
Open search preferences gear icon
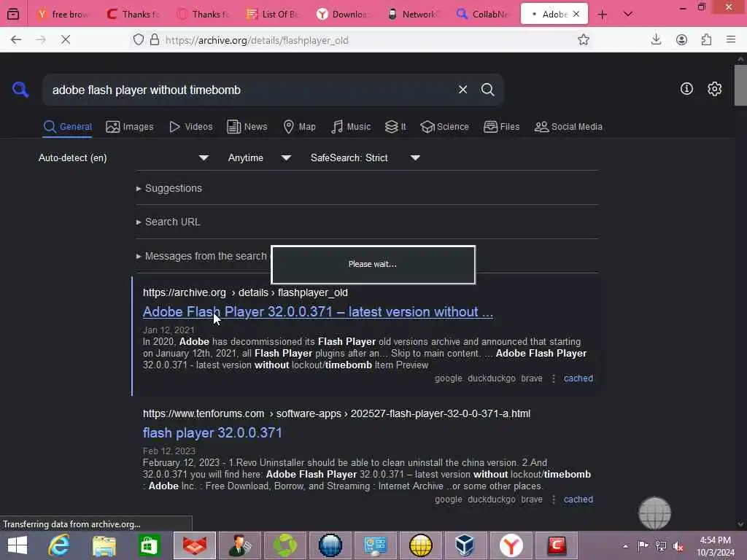coord(714,88)
